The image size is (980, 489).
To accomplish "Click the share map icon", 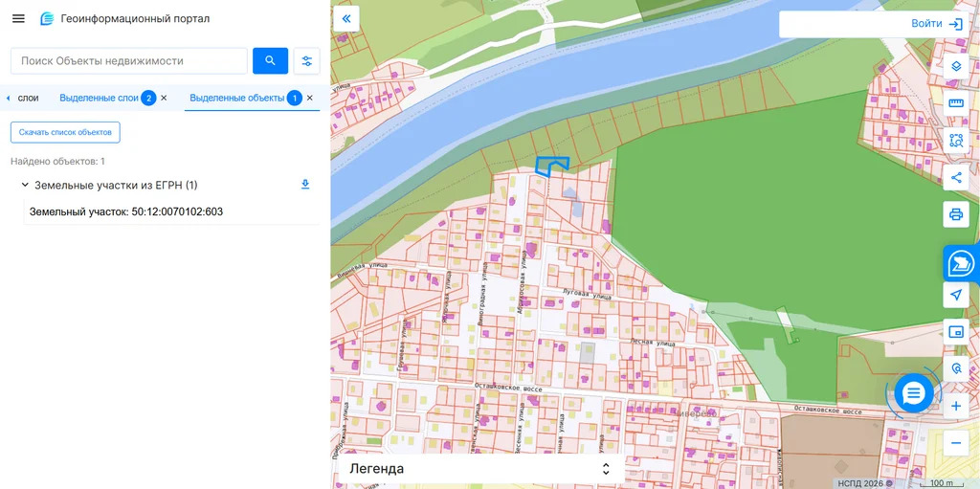I will (x=955, y=177).
